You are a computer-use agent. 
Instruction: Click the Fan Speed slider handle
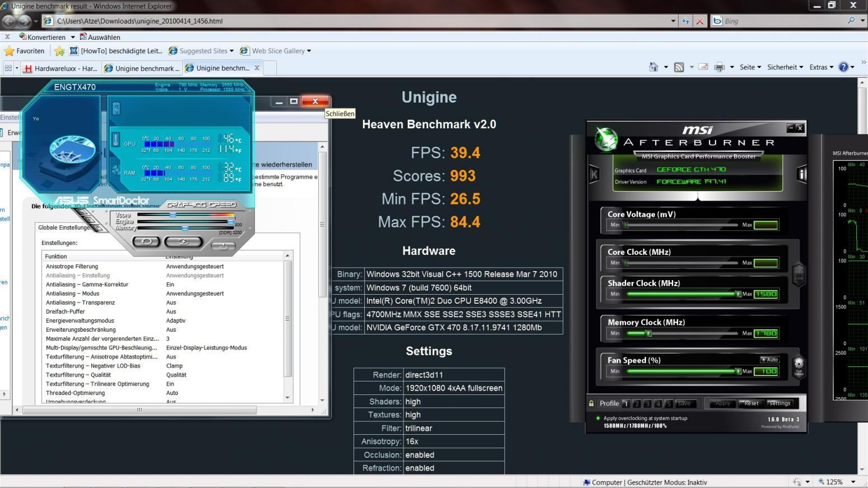[x=738, y=371]
